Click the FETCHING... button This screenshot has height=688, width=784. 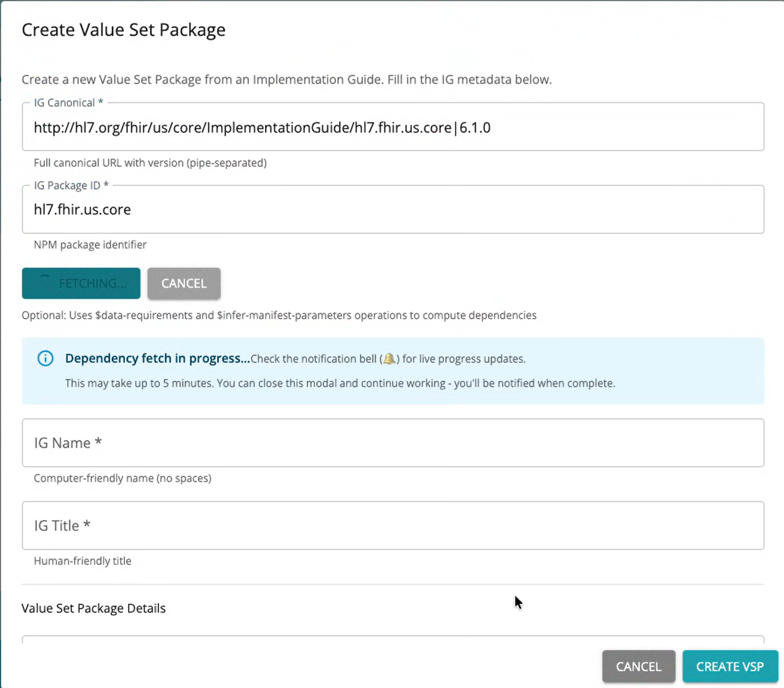(81, 283)
